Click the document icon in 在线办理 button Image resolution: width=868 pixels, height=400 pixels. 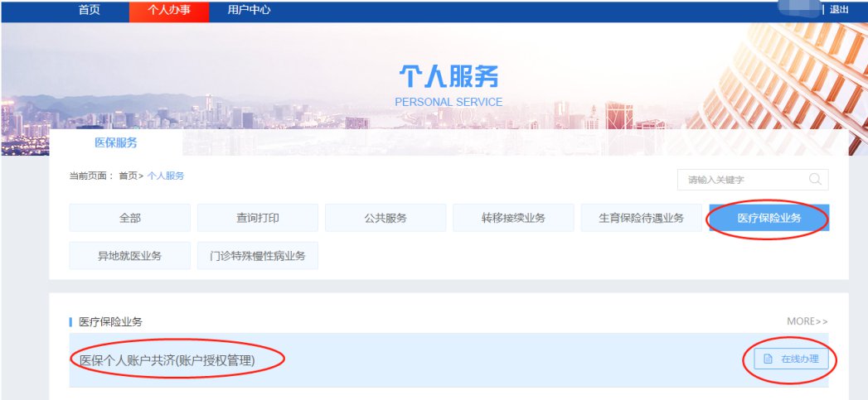pos(768,359)
